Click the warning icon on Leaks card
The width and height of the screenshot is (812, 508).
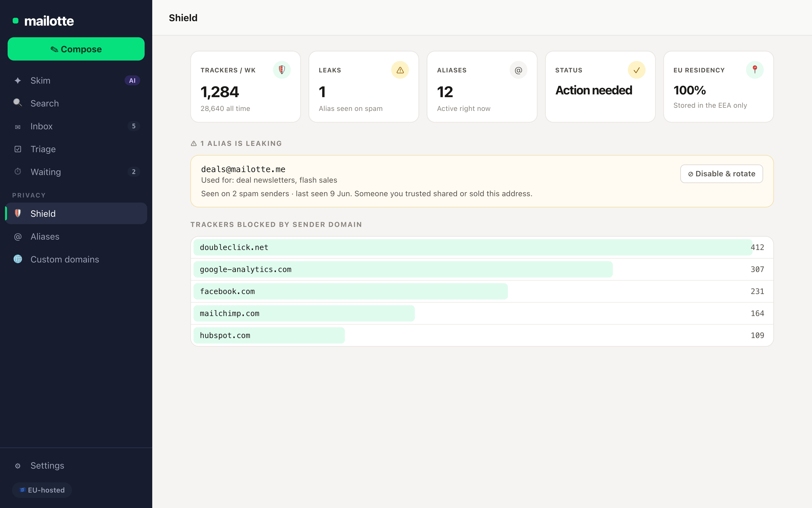pyautogui.click(x=400, y=70)
